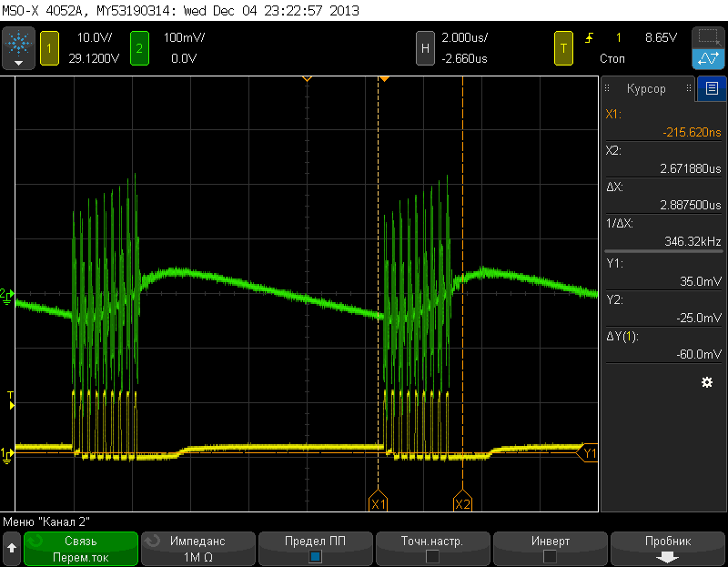
Task: Click channel 2 offset 0.0V
Action: 184,58
